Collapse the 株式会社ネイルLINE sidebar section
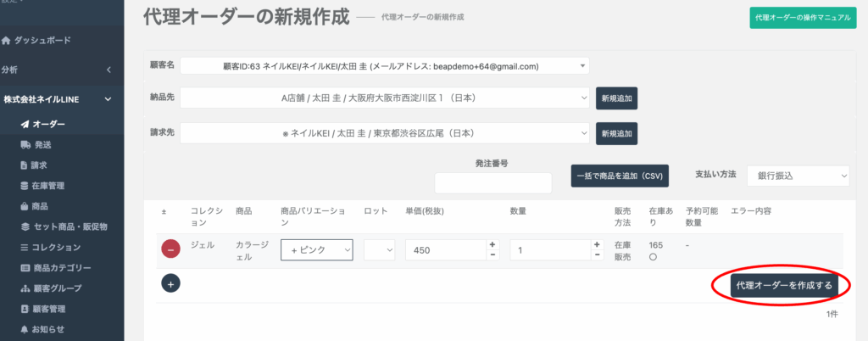 (108, 100)
